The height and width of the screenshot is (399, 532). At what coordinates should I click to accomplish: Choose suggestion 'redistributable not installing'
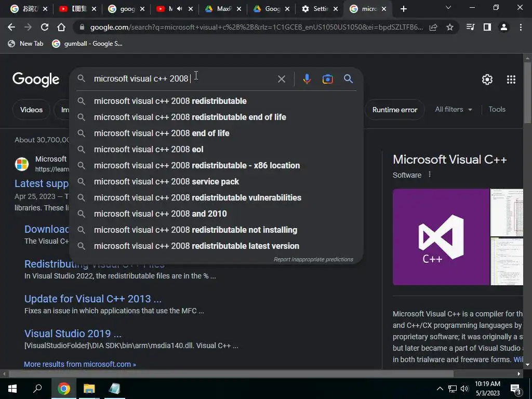pyautogui.click(x=217, y=230)
